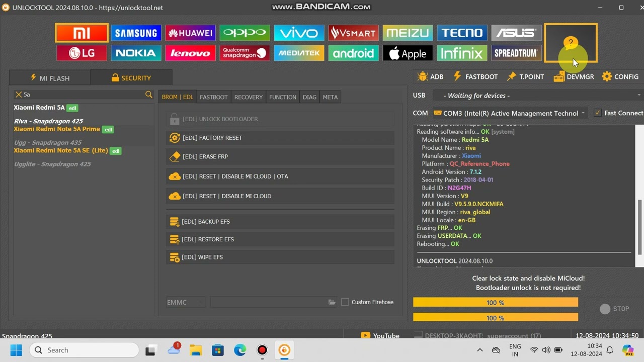Click [EDL] RESET | DISABLE MI CLOUD
644x362 pixels.
[x=280, y=196]
